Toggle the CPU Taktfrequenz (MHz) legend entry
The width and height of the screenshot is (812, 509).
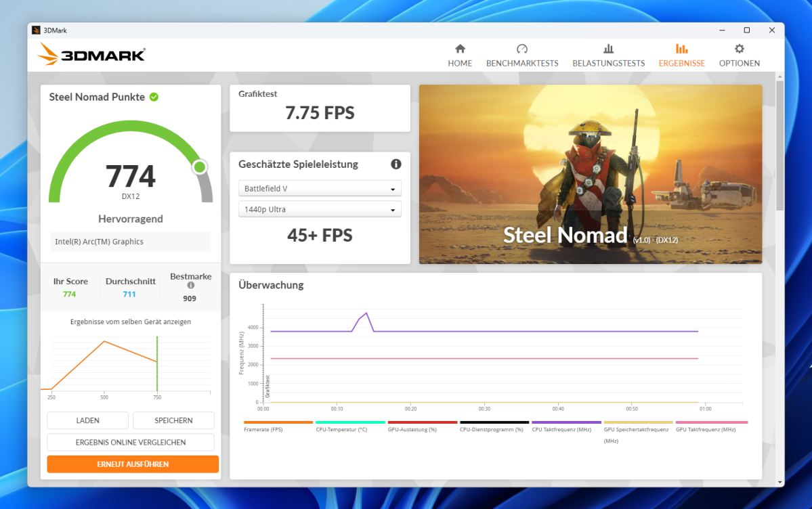coord(566,426)
